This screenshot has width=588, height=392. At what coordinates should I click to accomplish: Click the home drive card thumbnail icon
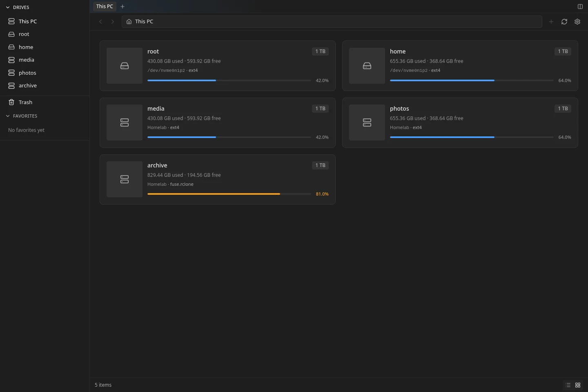pyautogui.click(x=367, y=66)
